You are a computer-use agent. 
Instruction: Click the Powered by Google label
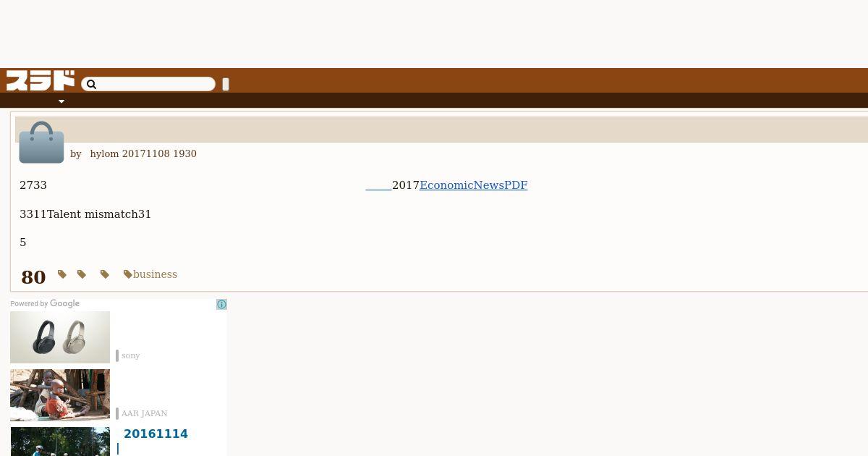[45, 304]
